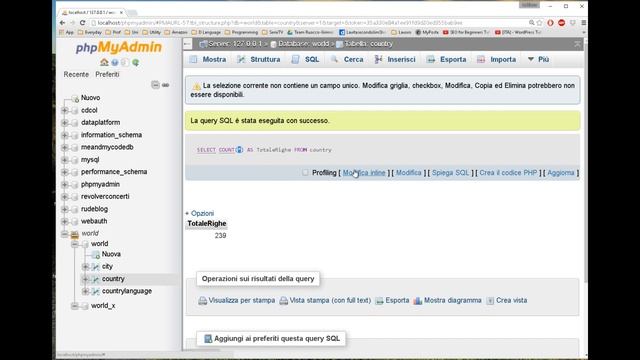Open the Importa tab
The width and height of the screenshot is (640, 360).
tap(497, 60)
